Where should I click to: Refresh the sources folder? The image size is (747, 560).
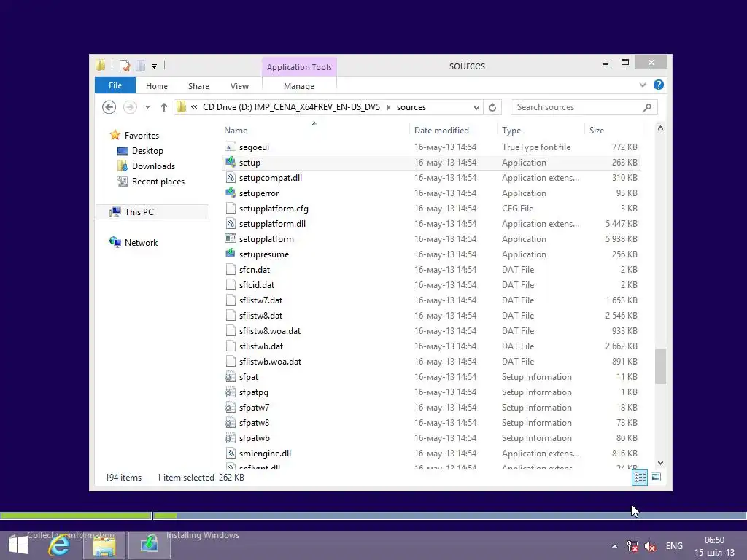click(492, 108)
